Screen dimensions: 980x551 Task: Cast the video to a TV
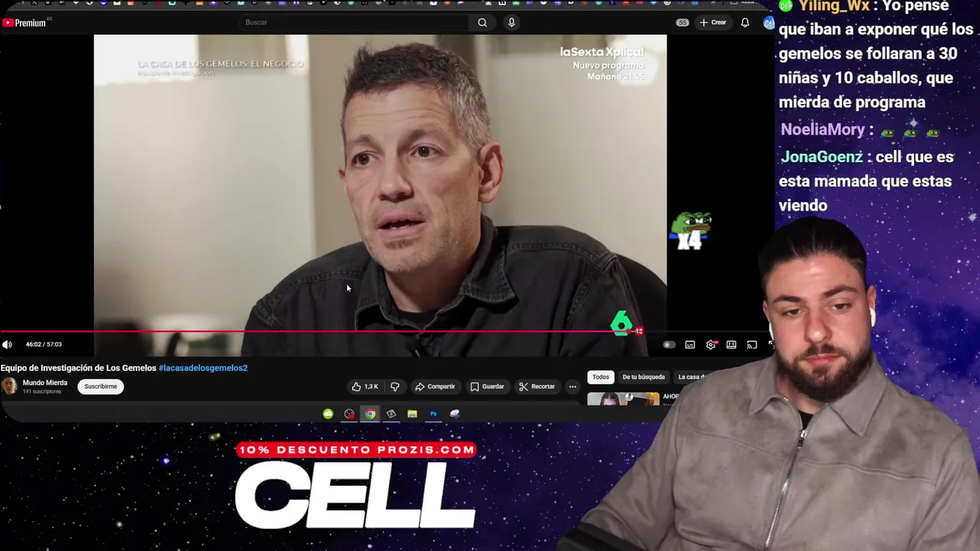point(752,345)
